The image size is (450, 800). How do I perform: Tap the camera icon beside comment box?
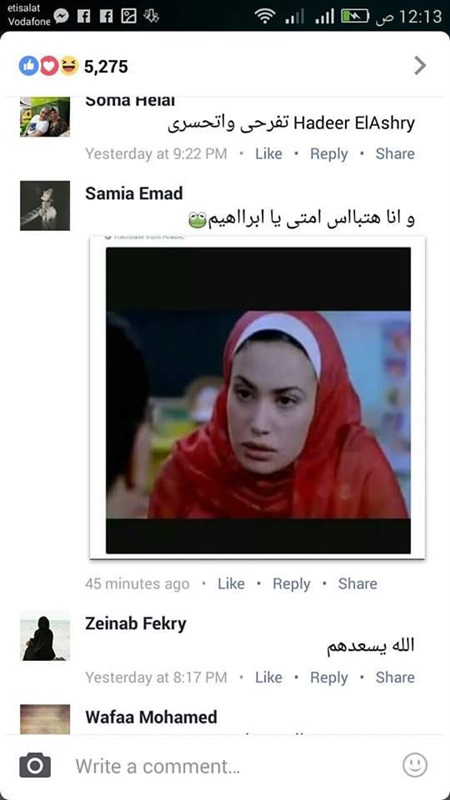pyautogui.click(x=35, y=765)
